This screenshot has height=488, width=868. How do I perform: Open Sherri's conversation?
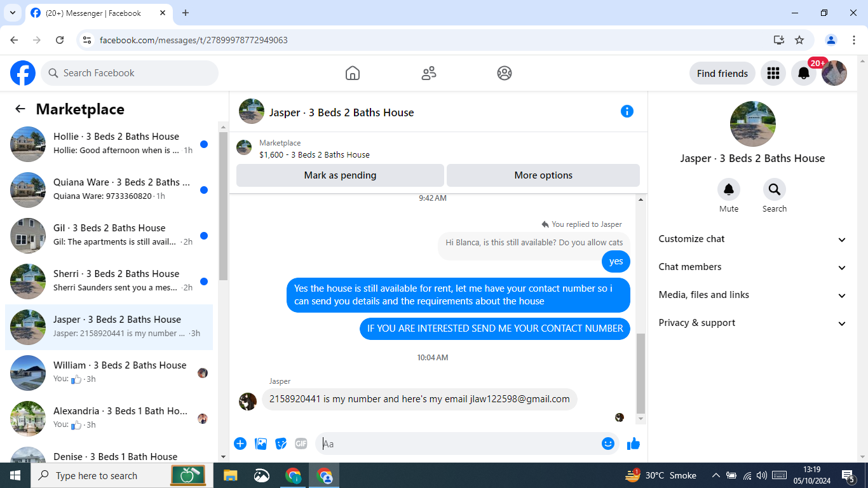pyautogui.click(x=109, y=281)
